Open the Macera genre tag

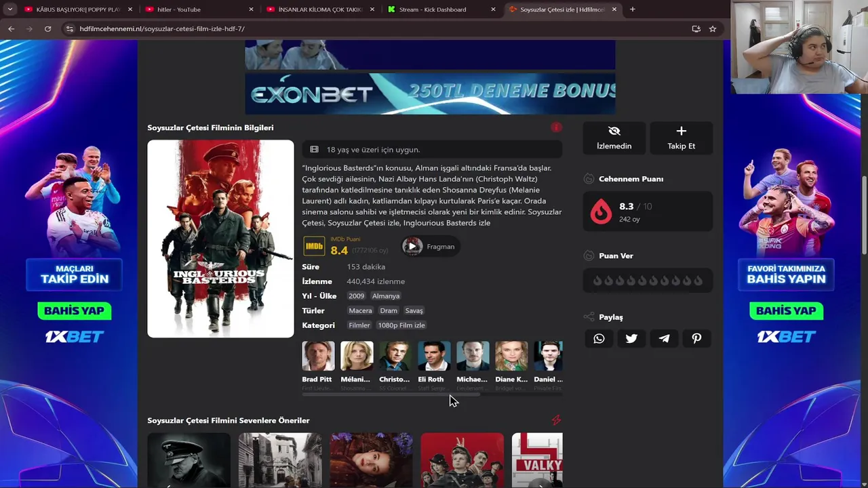pyautogui.click(x=360, y=310)
